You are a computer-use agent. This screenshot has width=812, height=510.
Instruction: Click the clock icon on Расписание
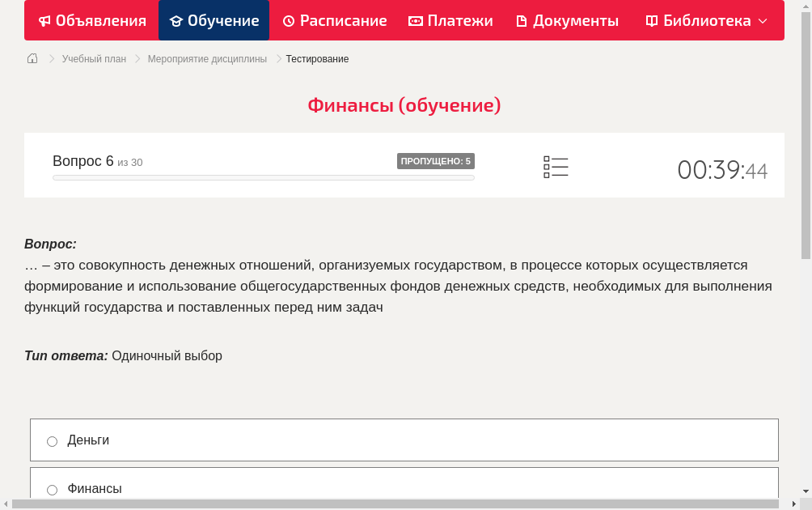click(x=288, y=20)
